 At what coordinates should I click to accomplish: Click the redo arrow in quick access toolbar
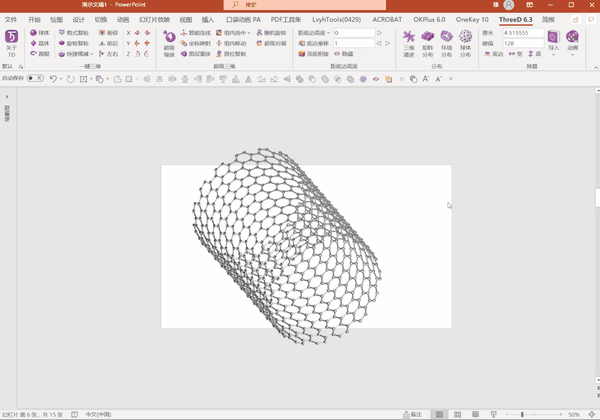pos(71,79)
